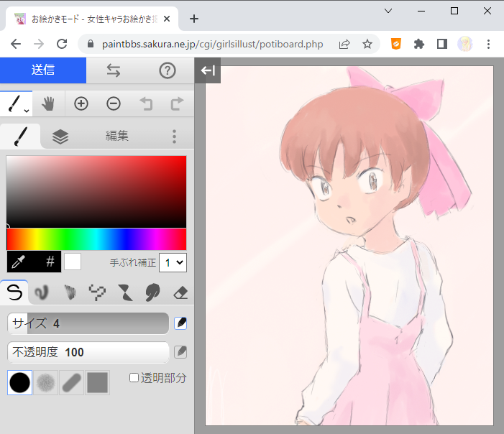This screenshot has width=504, height=434.
Task: Select the slanted calligraphy brush tip
Action: coord(71,382)
